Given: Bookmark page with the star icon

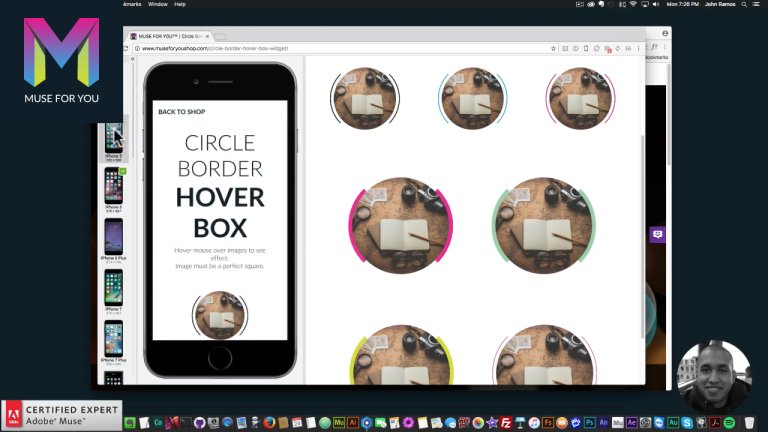Looking at the screenshot, I should [x=553, y=48].
